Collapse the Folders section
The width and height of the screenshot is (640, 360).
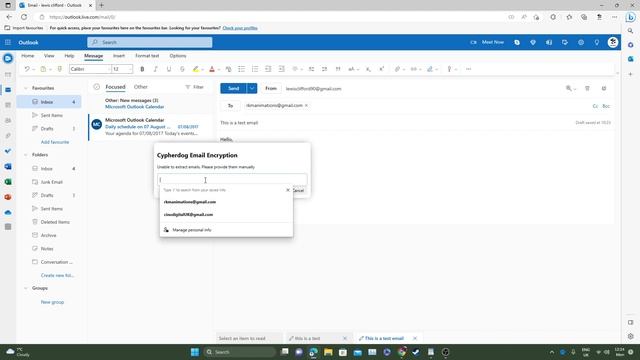point(26,155)
